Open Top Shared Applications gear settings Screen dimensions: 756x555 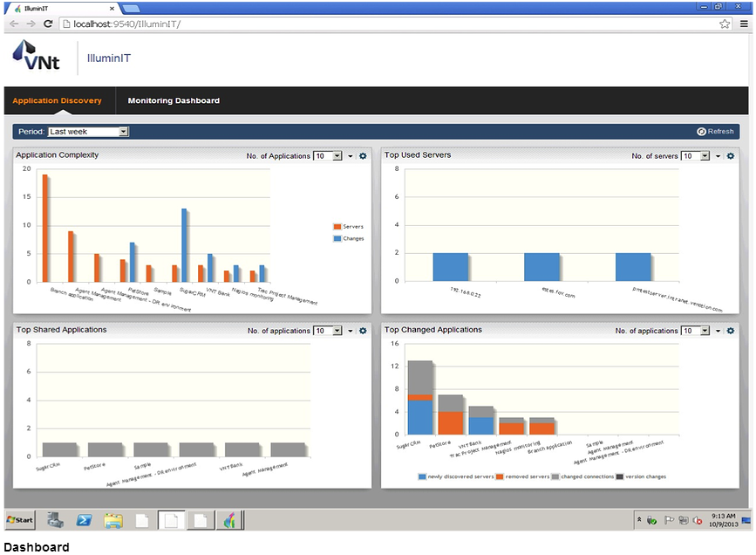[364, 331]
